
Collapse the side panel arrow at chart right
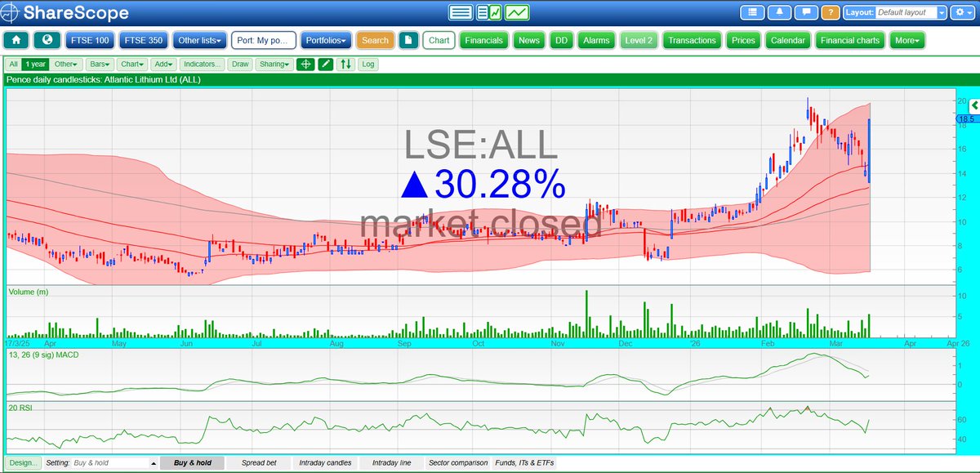point(974,105)
